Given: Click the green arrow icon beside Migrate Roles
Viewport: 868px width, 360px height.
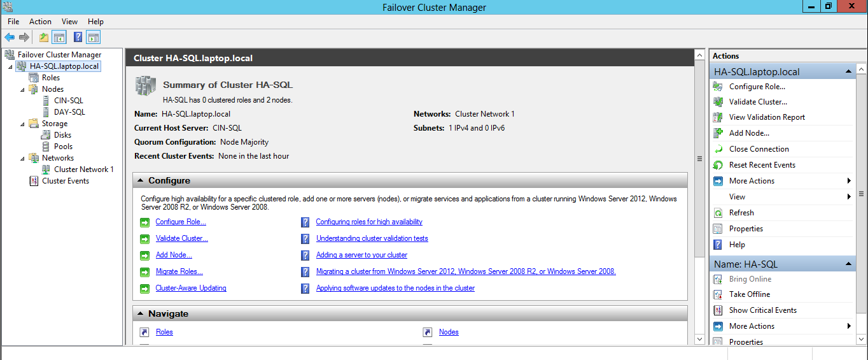Looking at the screenshot, I should pos(144,272).
